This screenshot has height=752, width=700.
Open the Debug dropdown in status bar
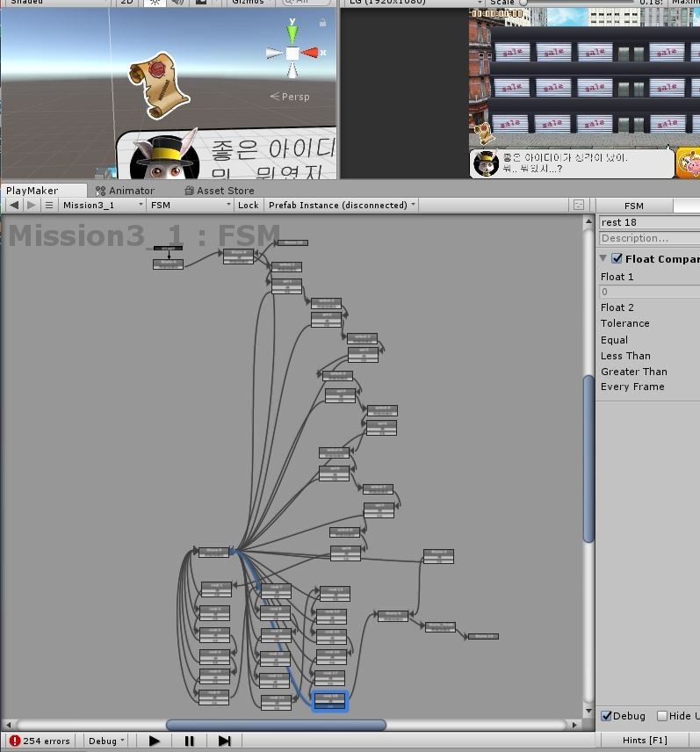pyautogui.click(x=106, y=741)
